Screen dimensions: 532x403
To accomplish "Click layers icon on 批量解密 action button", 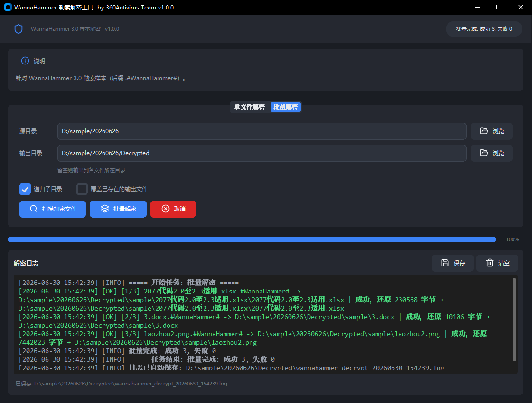I will tap(105, 209).
